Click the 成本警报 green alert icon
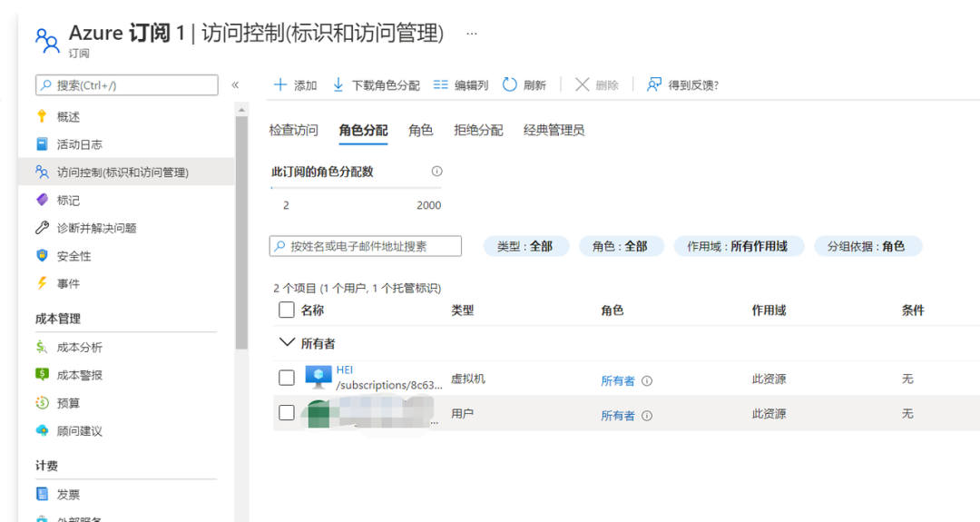The image size is (980, 522). (x=42, y=374)
